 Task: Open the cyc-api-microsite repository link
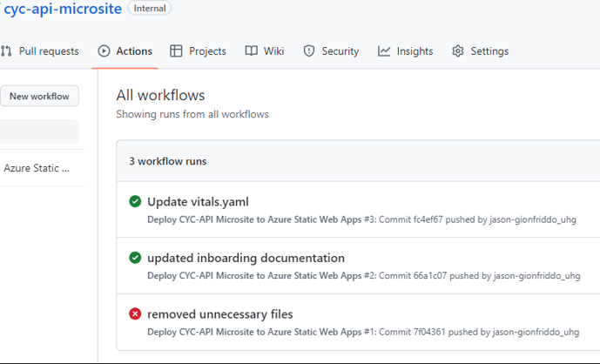pos(63,9)
